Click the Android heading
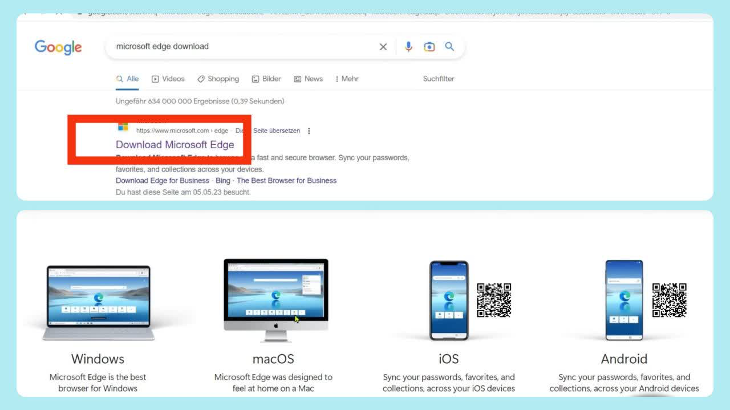The width and height of the screenshot is (730, 410). [624, 359]
